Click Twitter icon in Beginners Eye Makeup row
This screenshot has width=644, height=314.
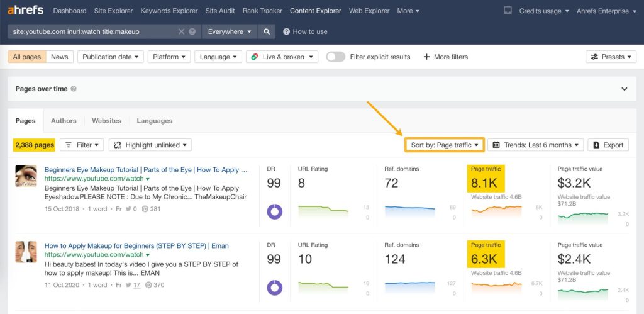coord(128,209)
